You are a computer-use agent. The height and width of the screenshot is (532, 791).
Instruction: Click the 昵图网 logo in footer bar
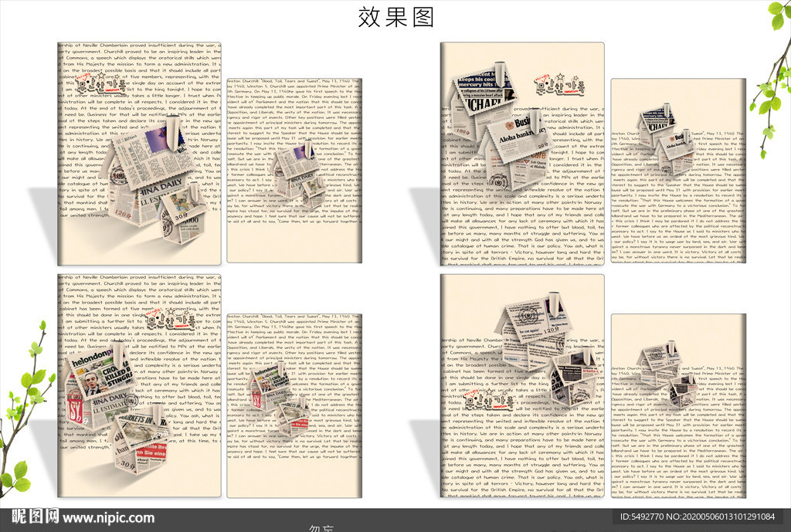click(x=36, y=517)
